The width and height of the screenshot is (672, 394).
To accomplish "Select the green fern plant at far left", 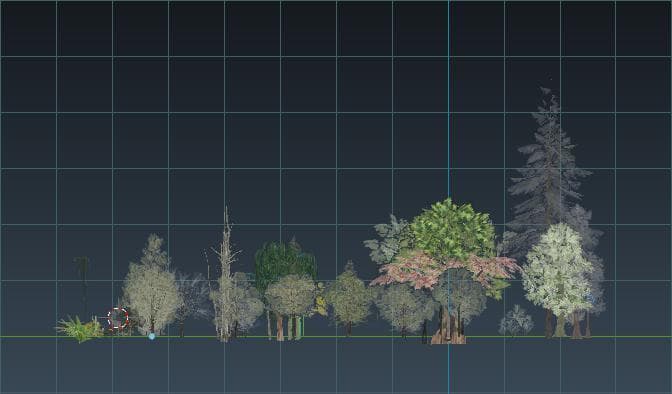I will (79, 329).
